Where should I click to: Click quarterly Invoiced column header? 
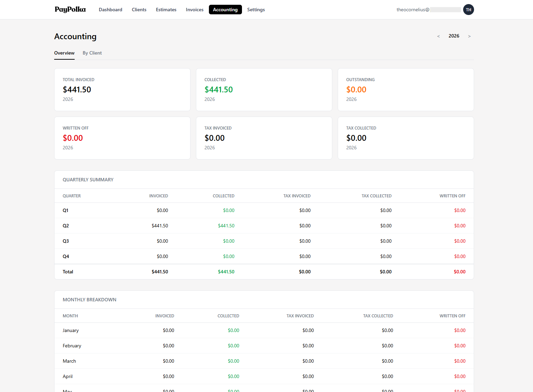point(158,196)
